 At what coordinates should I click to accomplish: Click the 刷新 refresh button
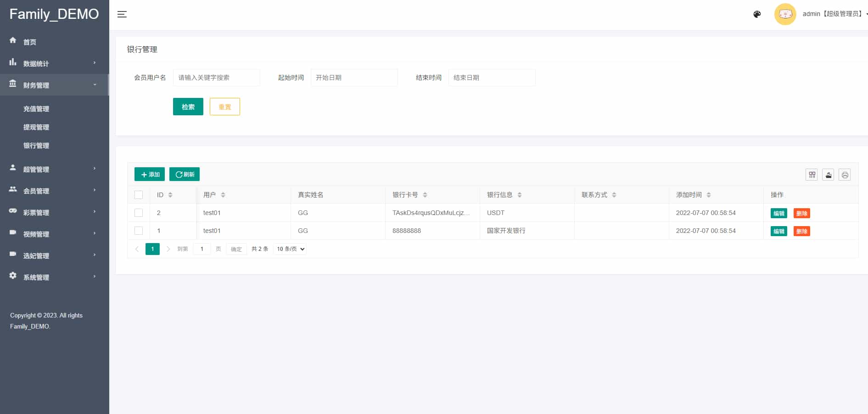(185, 174)
